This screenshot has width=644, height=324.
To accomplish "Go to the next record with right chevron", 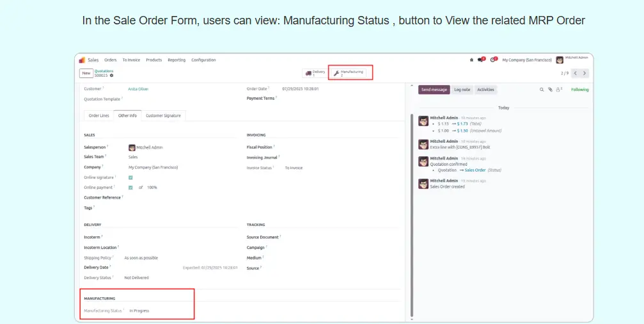I will (585, 73).
